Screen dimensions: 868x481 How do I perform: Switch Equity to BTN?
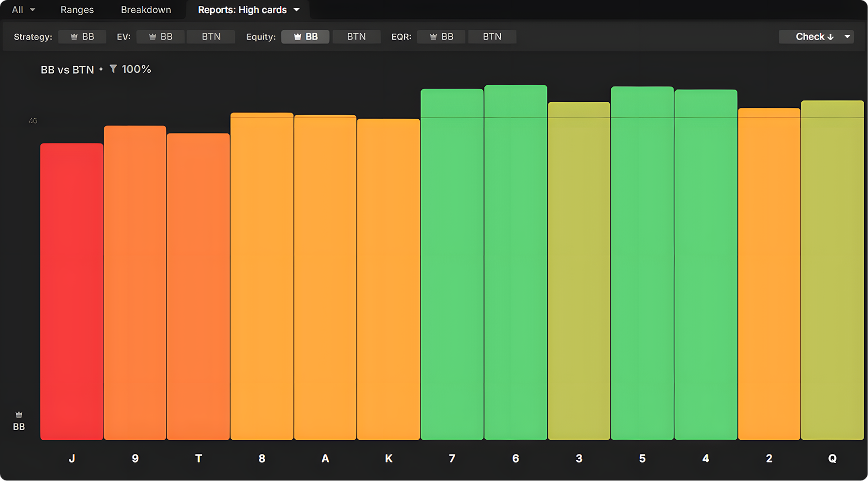356,36
